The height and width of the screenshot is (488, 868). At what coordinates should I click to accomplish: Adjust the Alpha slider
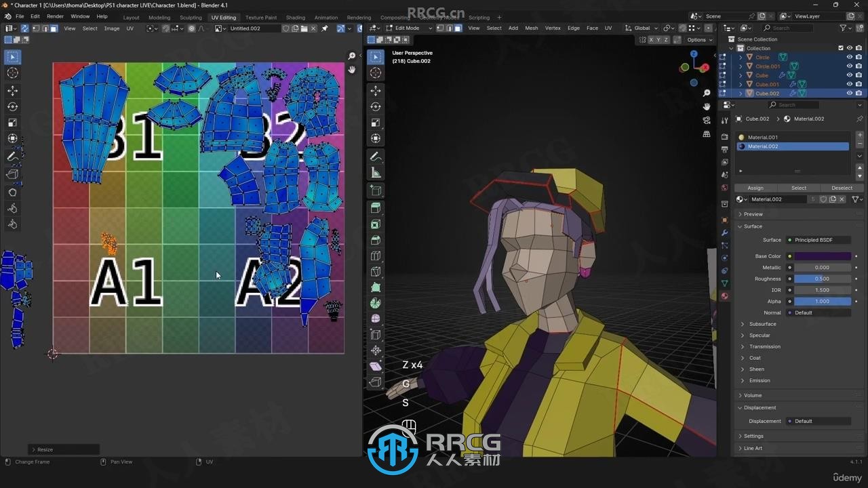tap(823, 301)
